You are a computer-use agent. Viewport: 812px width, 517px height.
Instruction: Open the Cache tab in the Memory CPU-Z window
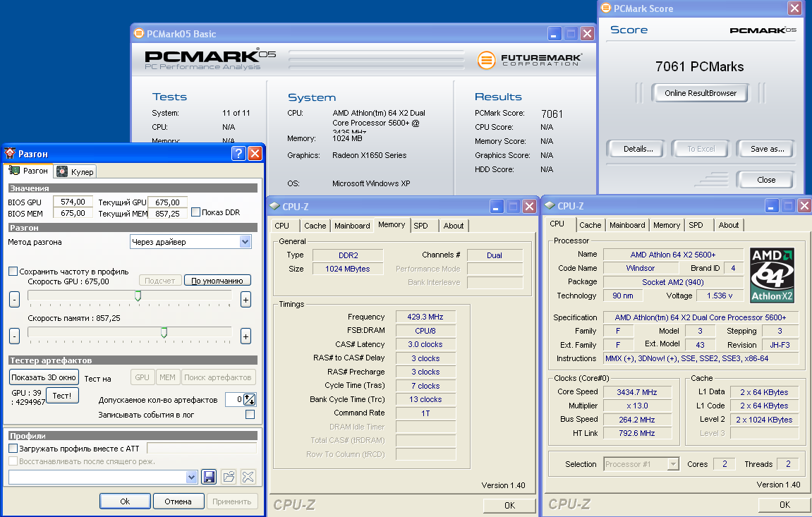315,226
